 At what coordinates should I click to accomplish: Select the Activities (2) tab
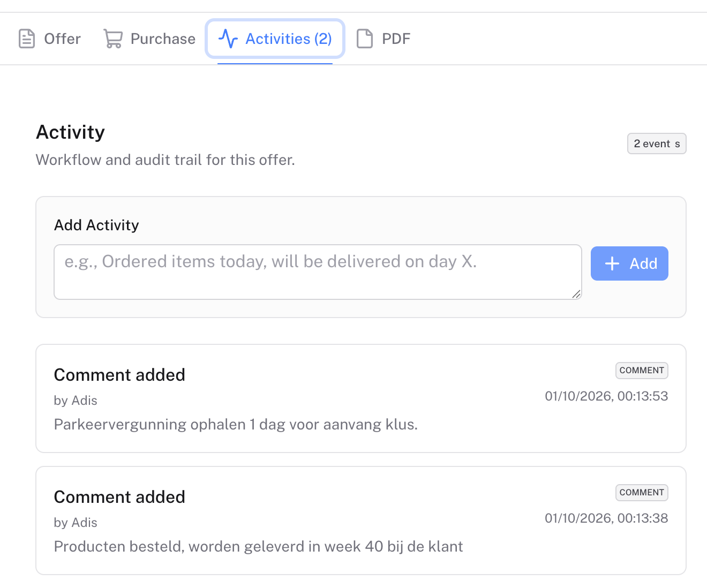275,39
